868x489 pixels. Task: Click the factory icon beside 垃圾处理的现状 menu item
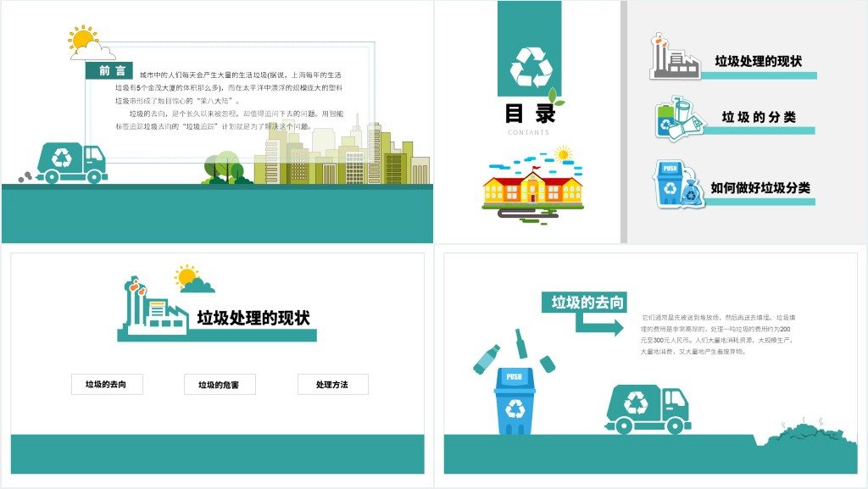(x=673, y=57)
